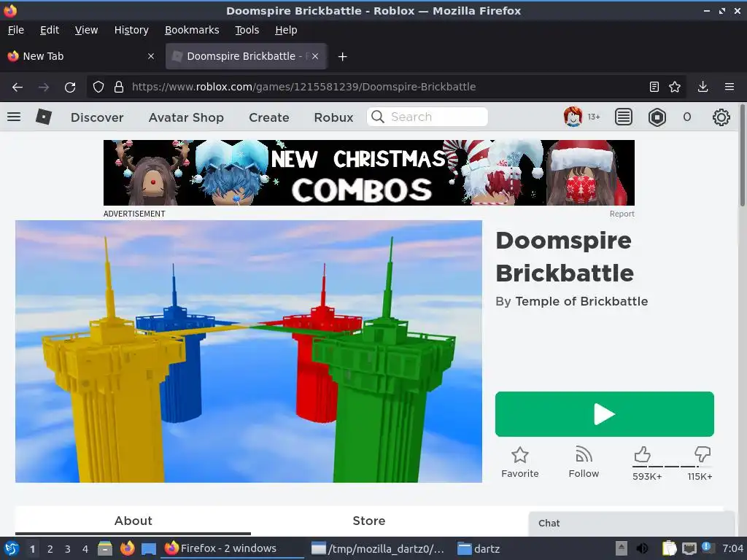Open the Roblox hamburger navigation menu
747x560 pixels.
click(14, 117)
